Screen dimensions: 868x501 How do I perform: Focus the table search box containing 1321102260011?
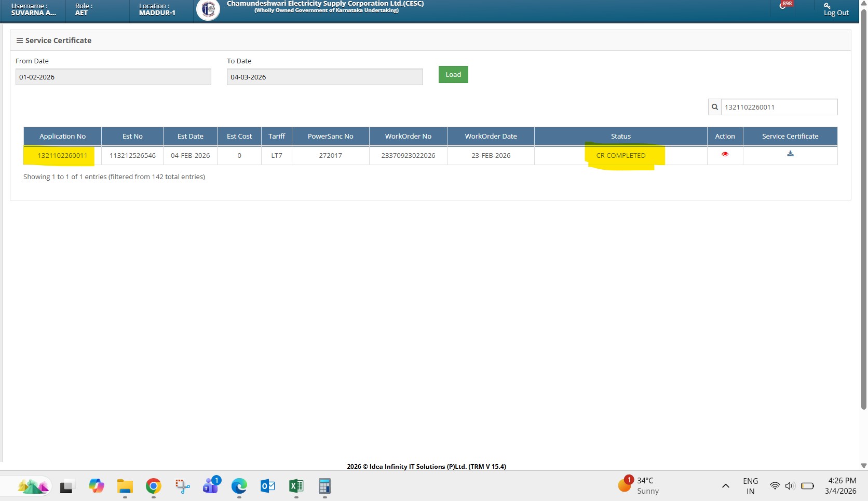(779, 107)
